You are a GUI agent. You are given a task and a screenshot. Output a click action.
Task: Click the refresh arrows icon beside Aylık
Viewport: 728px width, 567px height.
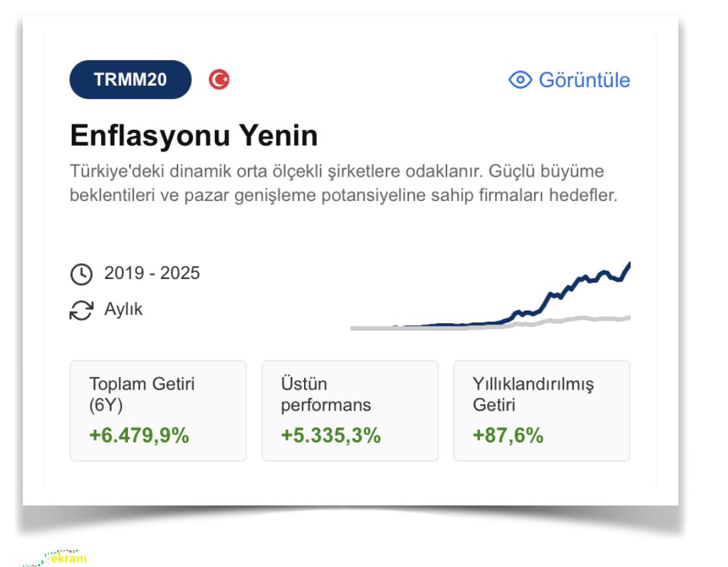pos(81,310)
